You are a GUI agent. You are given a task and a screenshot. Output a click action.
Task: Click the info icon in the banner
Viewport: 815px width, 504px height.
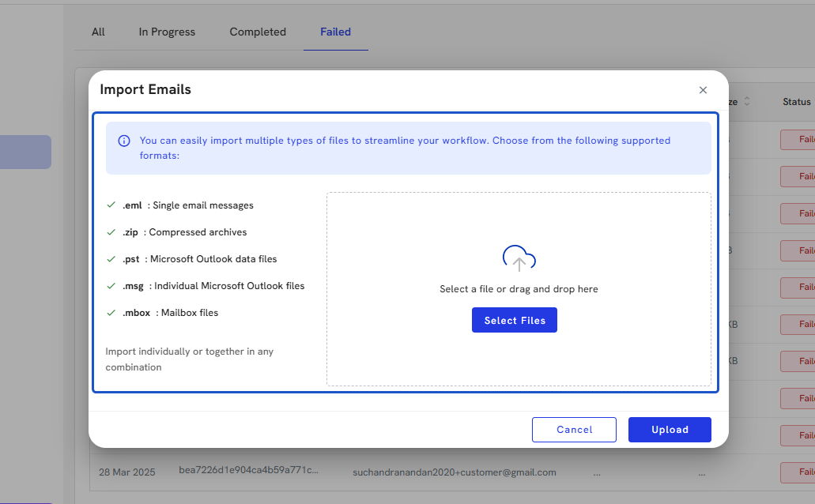[124, 141]
